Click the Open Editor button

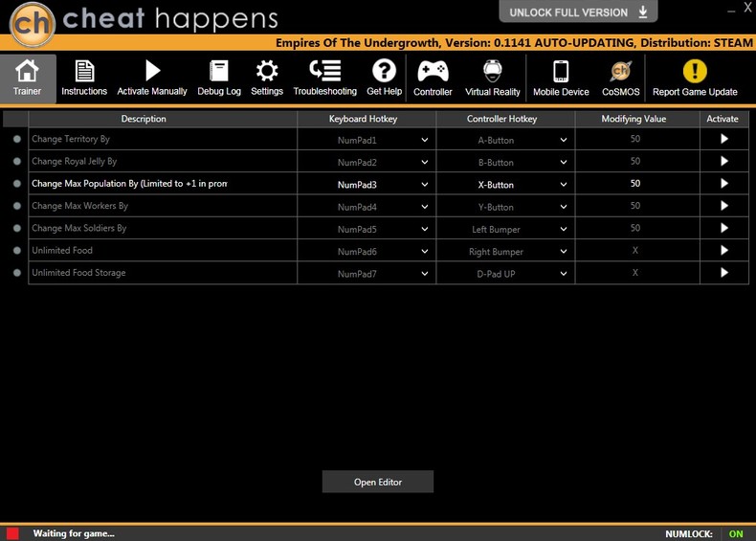point(377,482)
